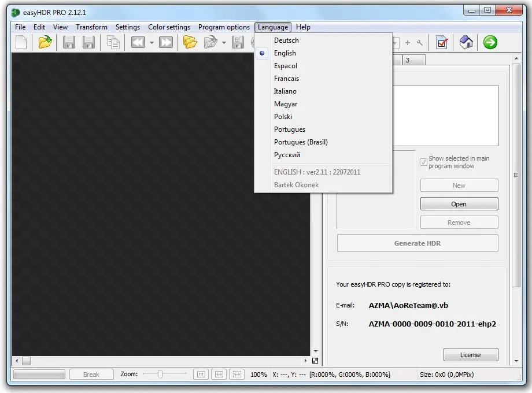Open the Transform menu
532x393 pixels.
pos(91,27)
